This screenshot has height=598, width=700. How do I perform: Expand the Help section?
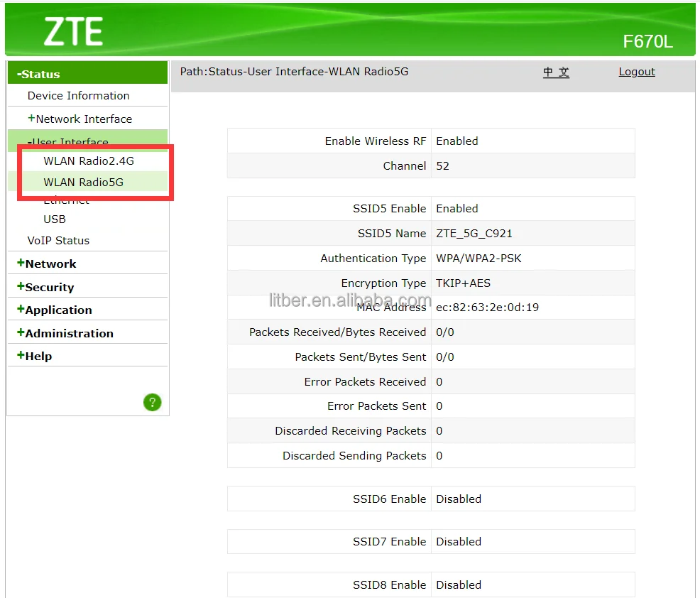38,356
